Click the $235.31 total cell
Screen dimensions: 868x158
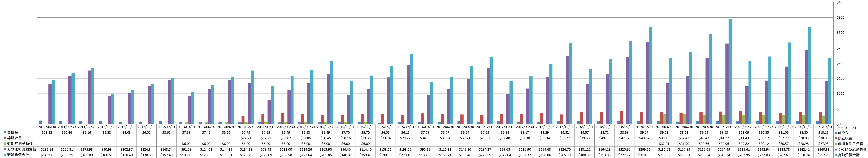click(x=684, y=155)
